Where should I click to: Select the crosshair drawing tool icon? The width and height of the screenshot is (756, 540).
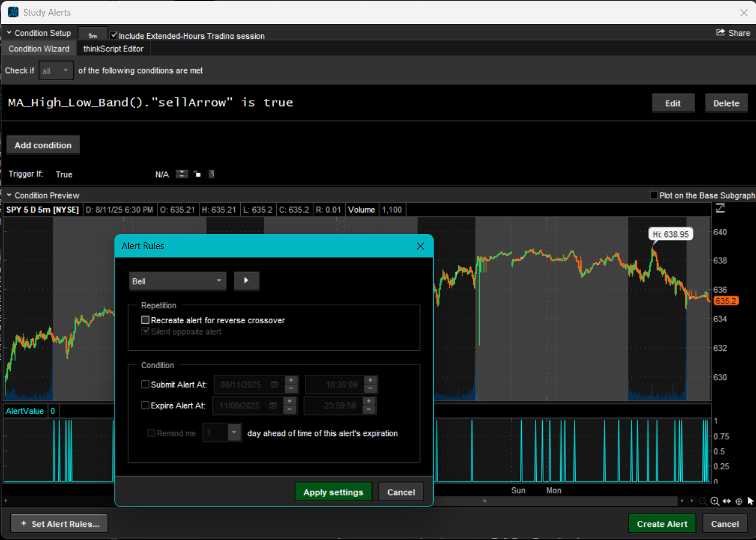pyautogui.click(x=739, y=501)
